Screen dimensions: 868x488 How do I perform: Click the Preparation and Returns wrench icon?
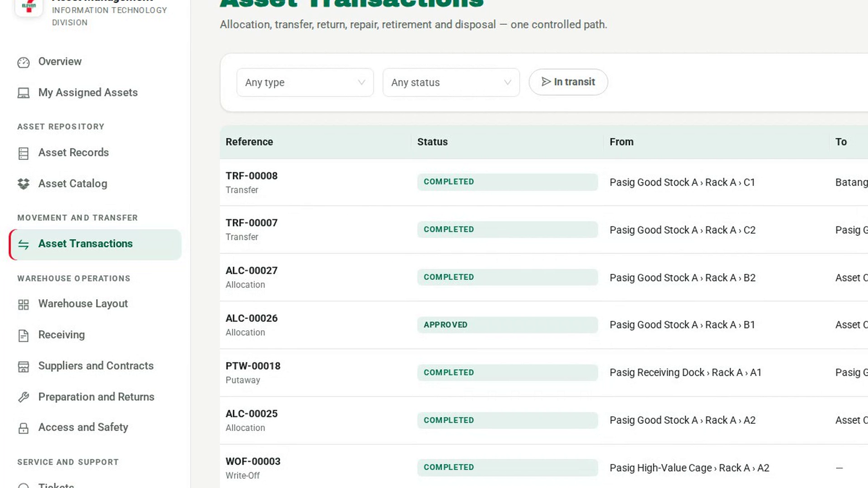(x=24, y=397)
